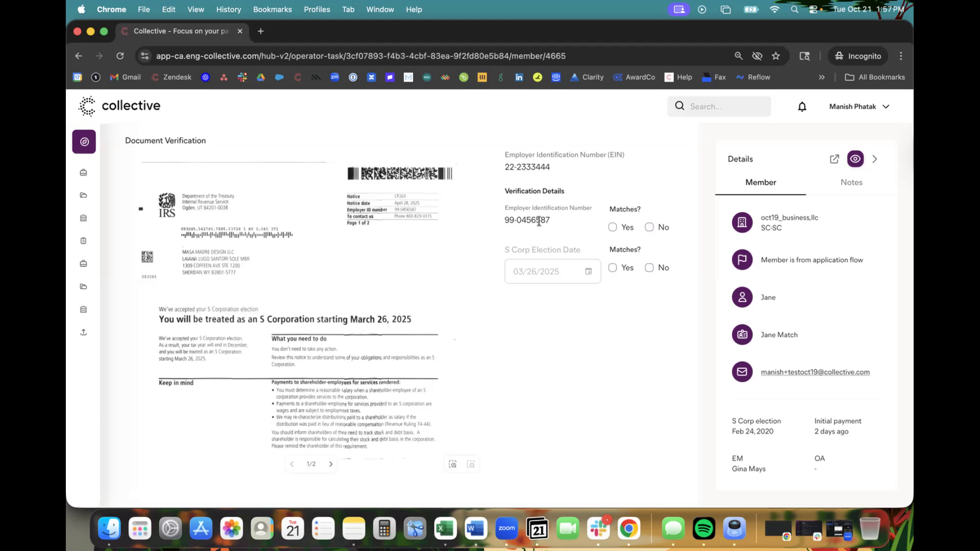Click the notification bell icon
Image resolution: width=980 pixels, height=551 pixels.
802,107
